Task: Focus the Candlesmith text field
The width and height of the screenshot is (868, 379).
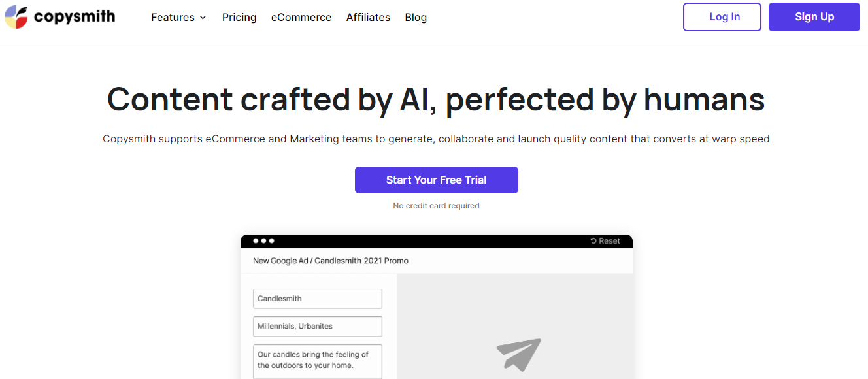Action: click(x=317, y=299)
